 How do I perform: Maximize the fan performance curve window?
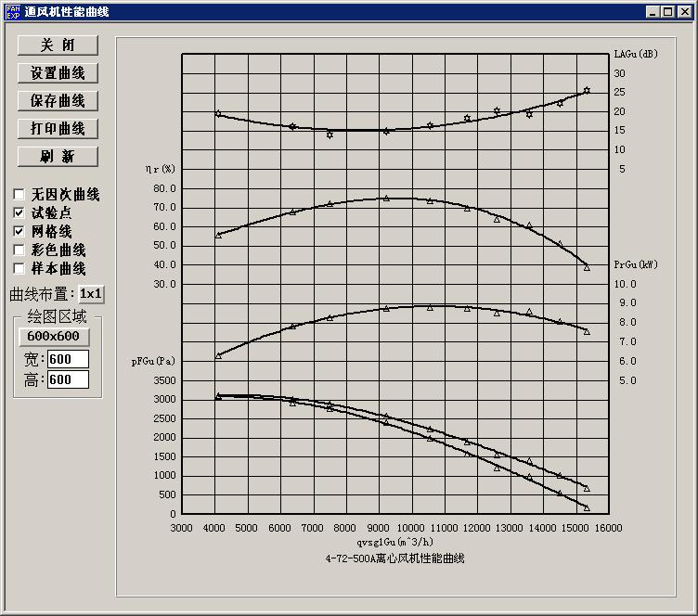tap(667, 12)
